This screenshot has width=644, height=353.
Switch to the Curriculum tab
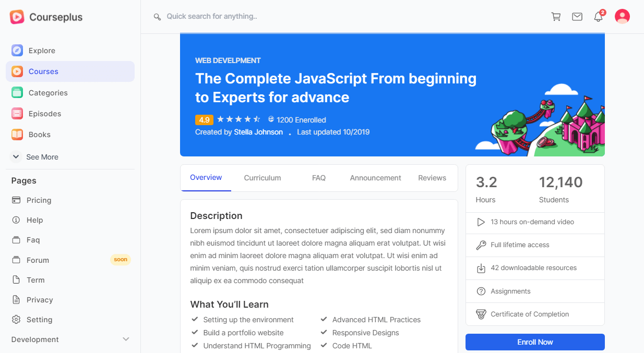(x=263, y=178)
